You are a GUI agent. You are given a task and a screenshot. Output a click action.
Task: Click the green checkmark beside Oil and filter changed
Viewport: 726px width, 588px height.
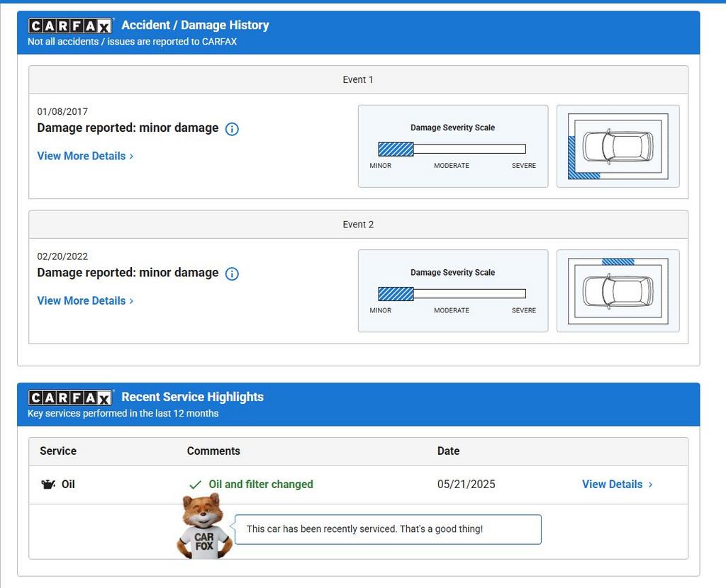point(195,485)
